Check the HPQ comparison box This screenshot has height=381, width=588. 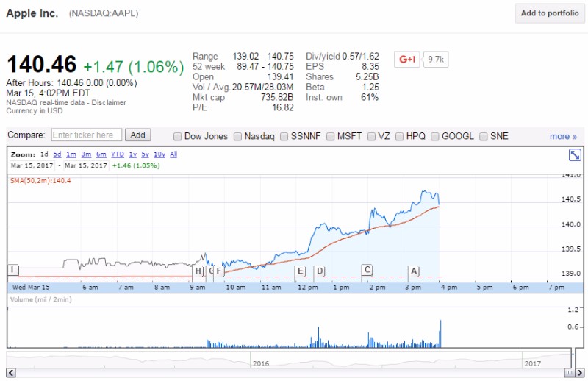tap(399, 137)
